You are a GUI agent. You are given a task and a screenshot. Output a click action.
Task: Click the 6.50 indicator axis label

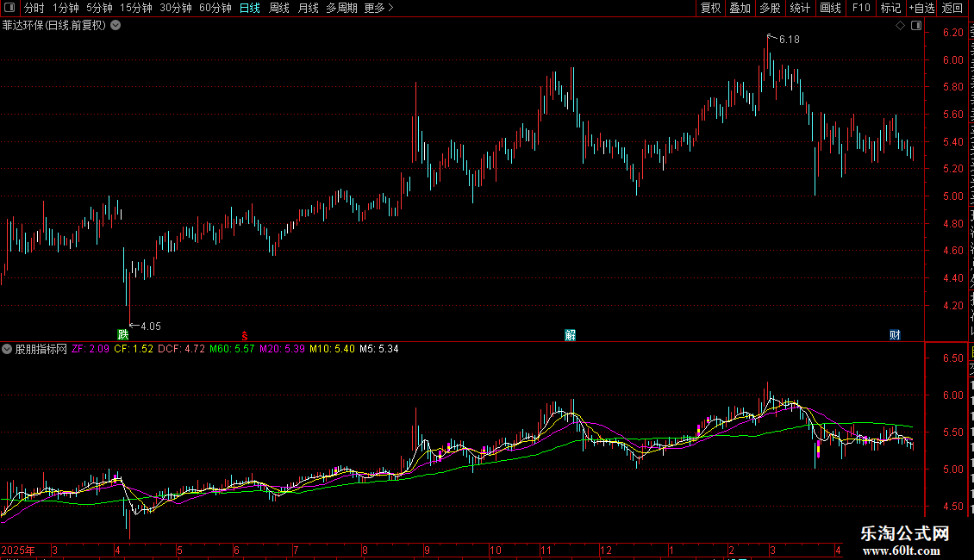952,358
